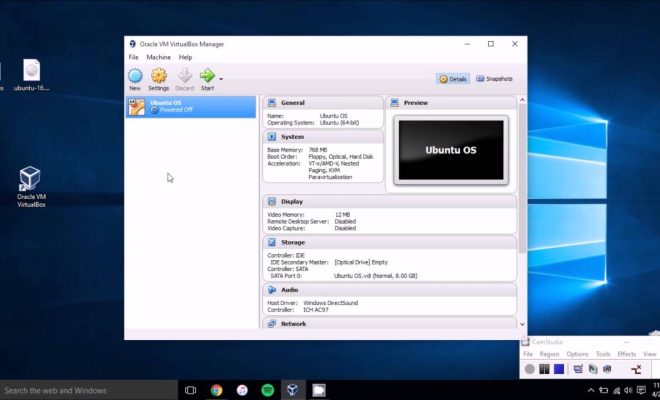Click the Ubuntu (64-bit) operating system value
This screenshot has height=400, width=660.
(x=339, y=123)
